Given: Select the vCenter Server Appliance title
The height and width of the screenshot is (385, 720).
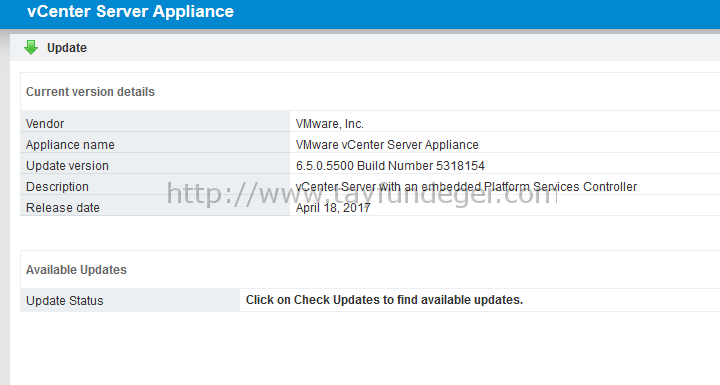Looking at the screenshot, I should 130,11.
